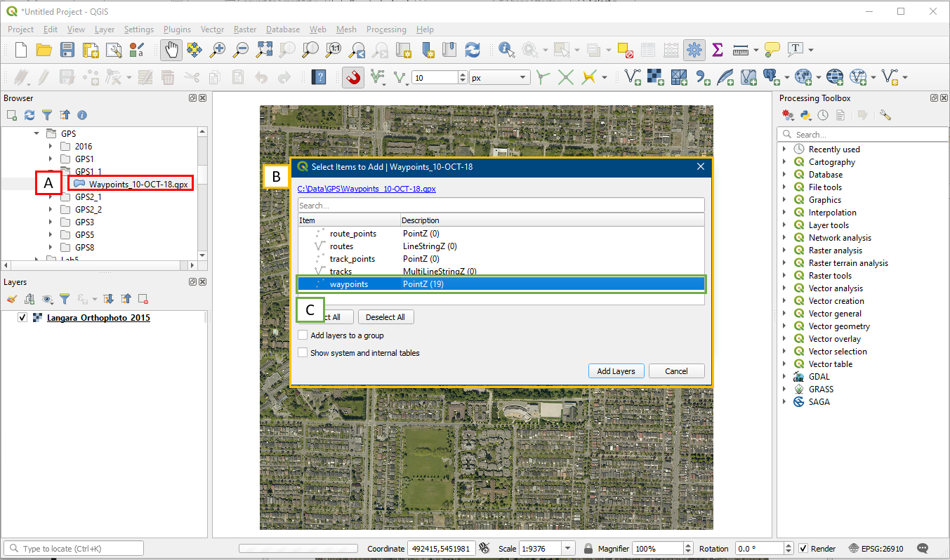Check Show system and internal tables
The height and width of the screenshot is (560, 950).
[x=303, y=353]
